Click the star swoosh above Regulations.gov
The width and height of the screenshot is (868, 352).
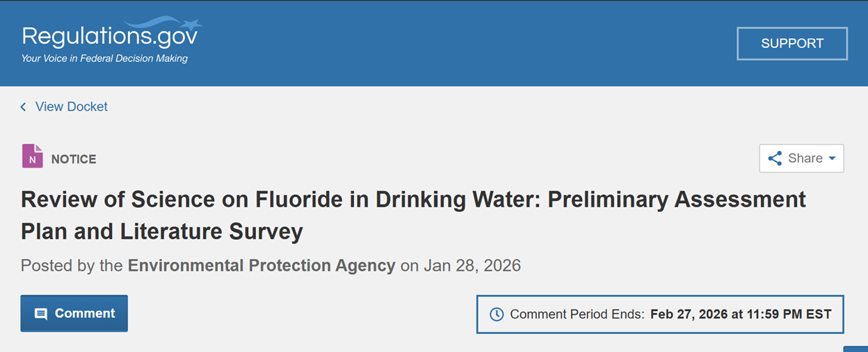tap(174, 22)
